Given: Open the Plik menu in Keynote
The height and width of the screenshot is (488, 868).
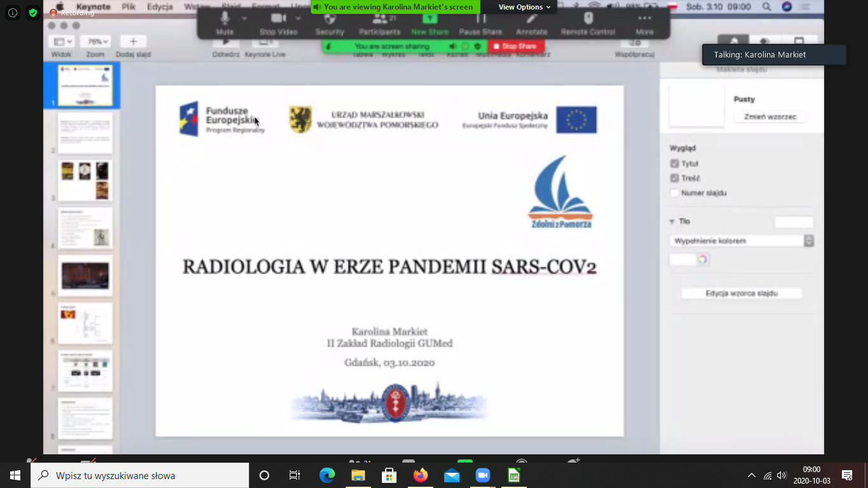Looking at the screenshot, I should coord(128,7).
